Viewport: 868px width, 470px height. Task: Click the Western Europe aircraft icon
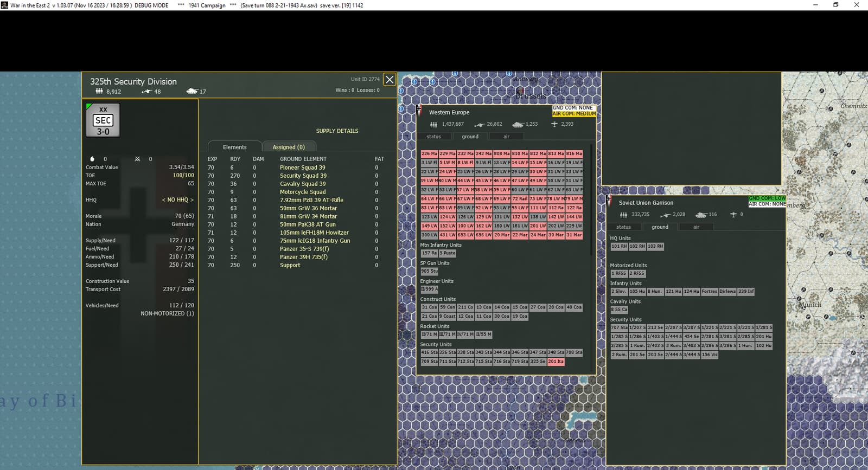click(x=554, y=124)
